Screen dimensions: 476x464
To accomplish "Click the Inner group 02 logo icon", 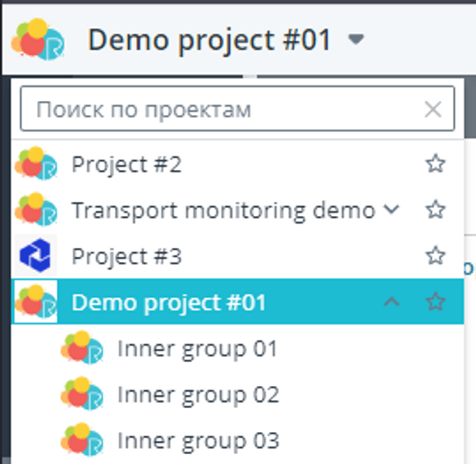I will (82, 394).
